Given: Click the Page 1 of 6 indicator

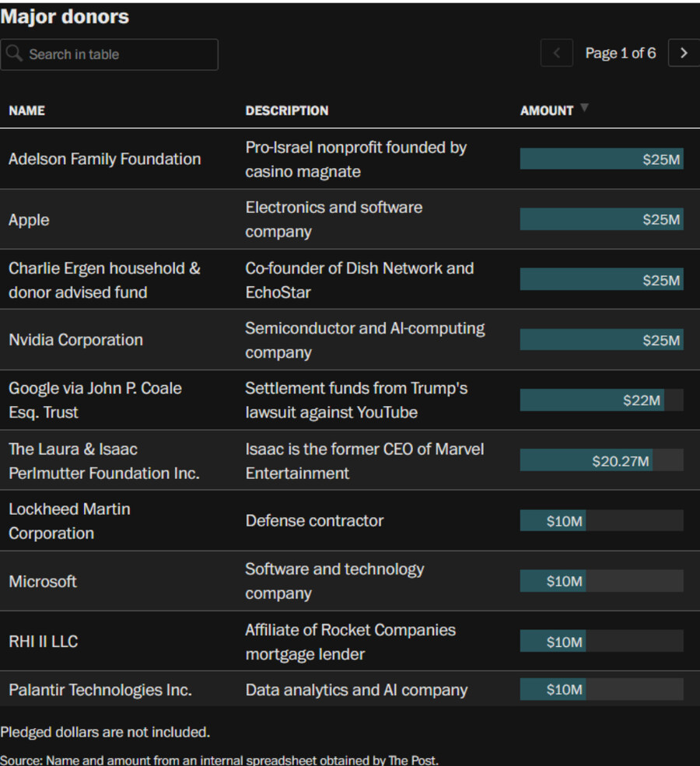Looking at the screenshot, I should [x=621, y=53].
